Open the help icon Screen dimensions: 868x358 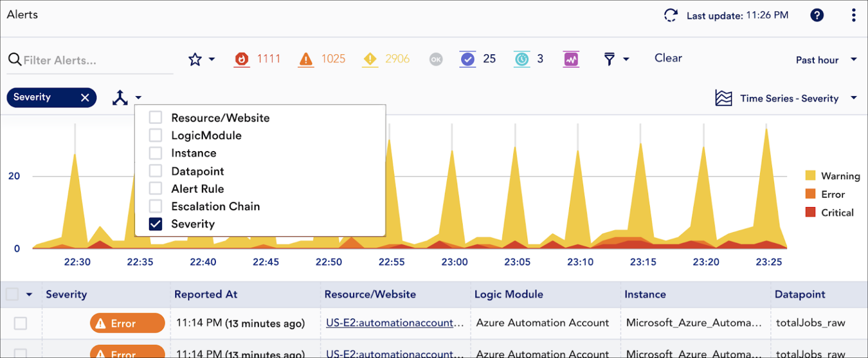(x=817, y=15)
